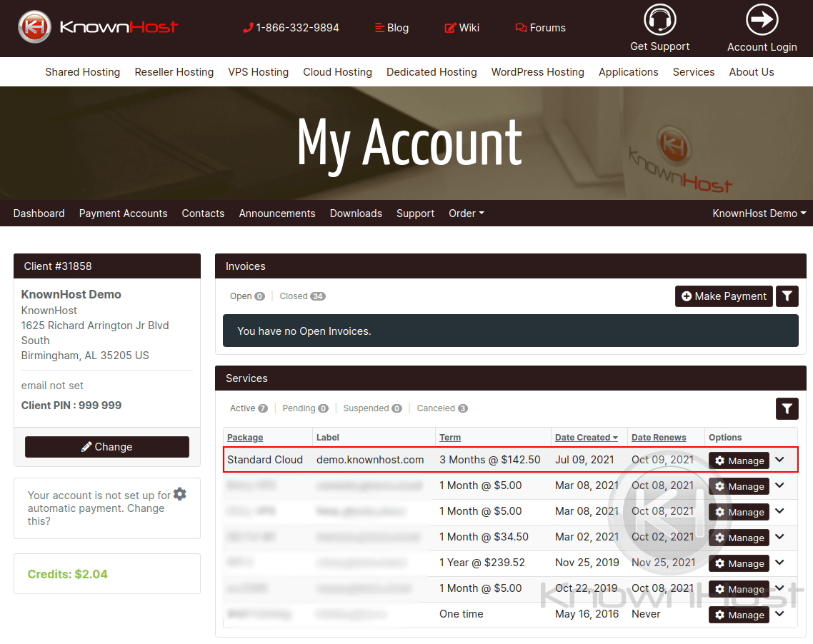Show Open invoices tab
Viewport: 813px width, 644px height.
click(x=247, y=296)
